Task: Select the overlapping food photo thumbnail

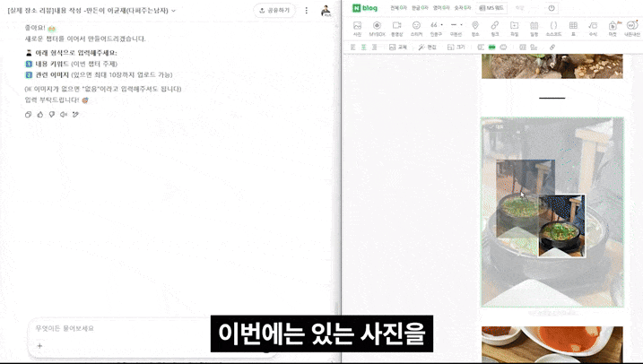Action: coord(561,226)
